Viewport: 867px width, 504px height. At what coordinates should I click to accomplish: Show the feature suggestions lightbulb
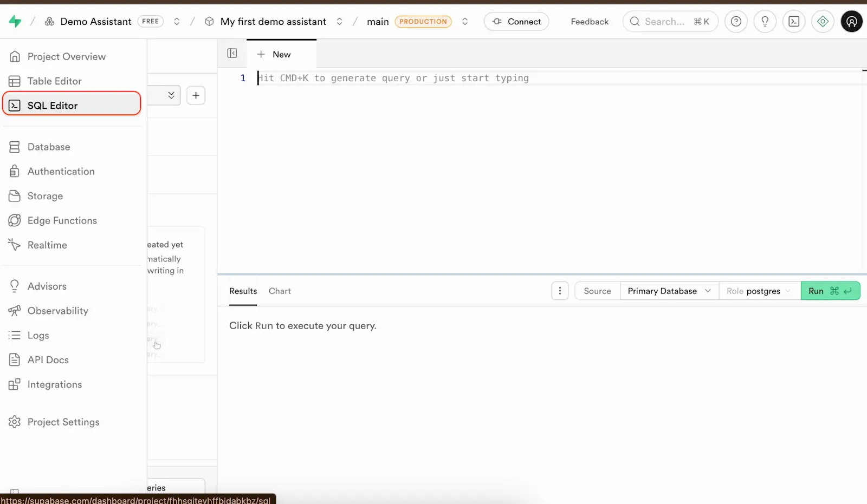click(765, 21)
